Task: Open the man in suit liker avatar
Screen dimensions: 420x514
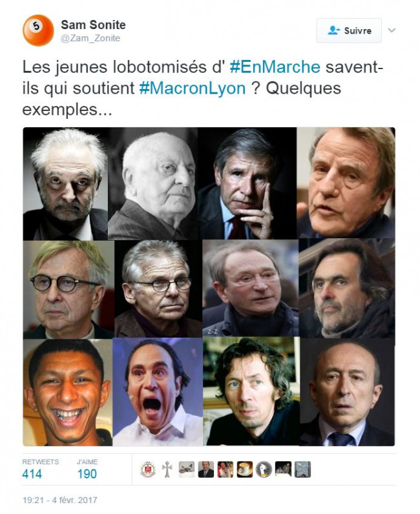Action: tap(206, 469)
